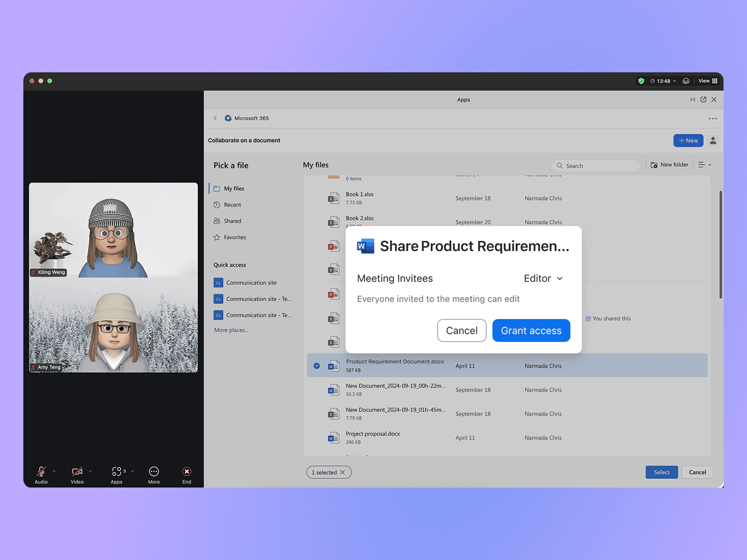
Task: Open the three-dot menu in Microsoft 365 header
Action: tap(713, 118)
